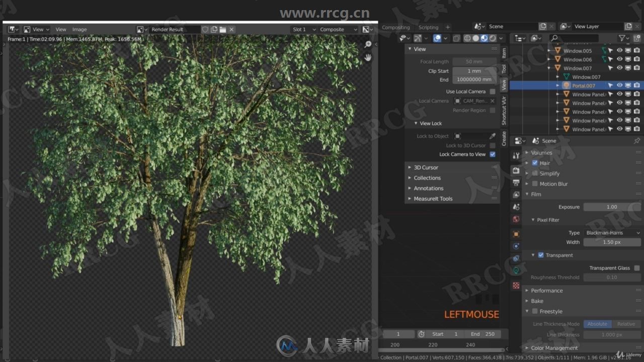The width and height of the screenshot is (644, 362).
Task: Toggle Window.005 viewport visibility eye
Action: click(620, 51)
